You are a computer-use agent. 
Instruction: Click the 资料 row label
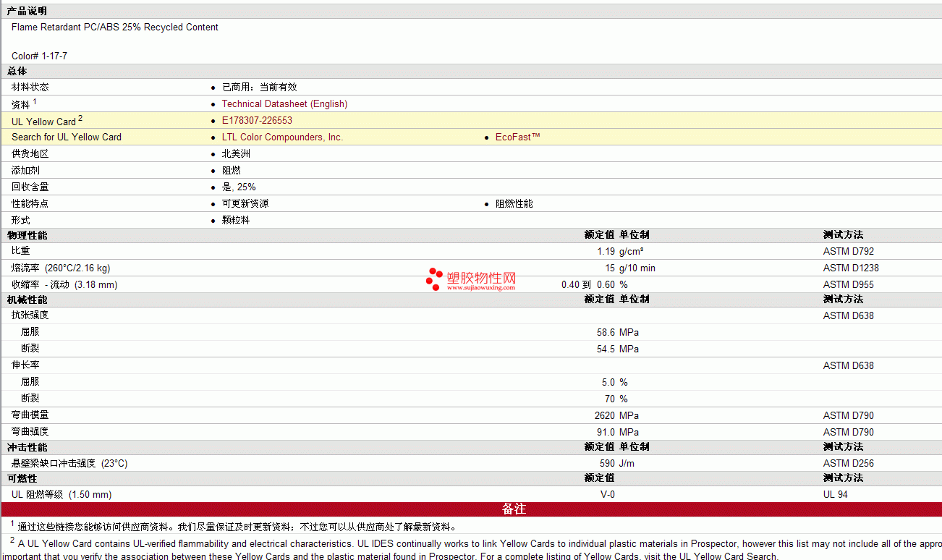coord(21,105)
